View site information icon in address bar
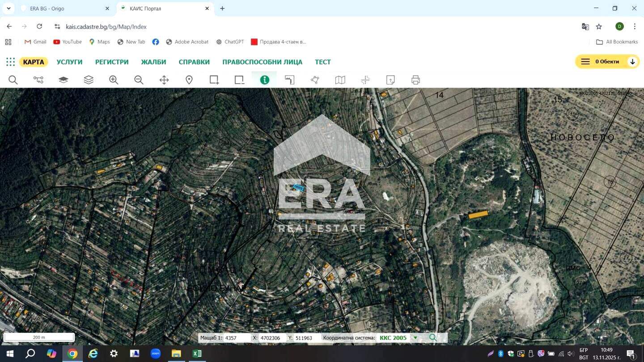The height and width of the screenshot is (362, 644). click(57, 26)
